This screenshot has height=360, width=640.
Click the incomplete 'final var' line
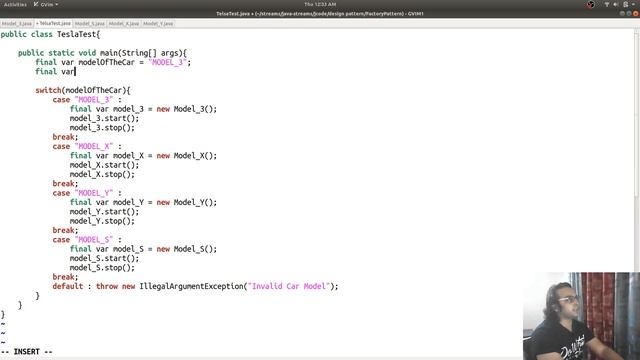pos(55,72)
